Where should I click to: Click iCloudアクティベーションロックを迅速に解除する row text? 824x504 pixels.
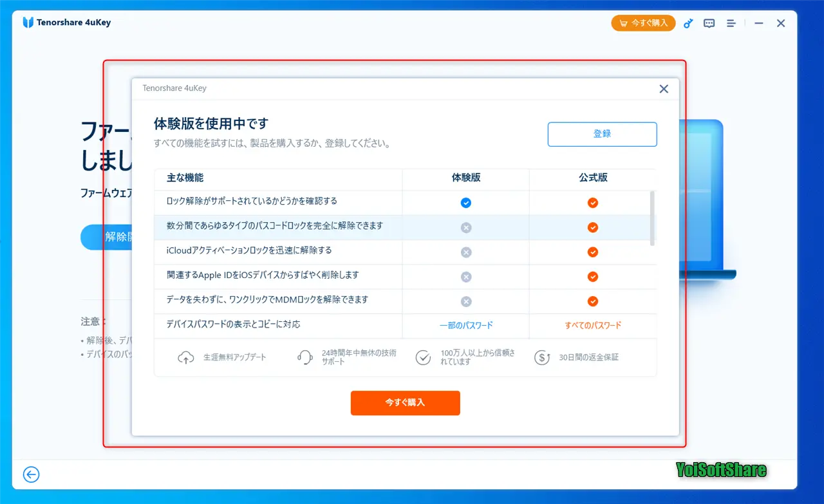point(249,250)
